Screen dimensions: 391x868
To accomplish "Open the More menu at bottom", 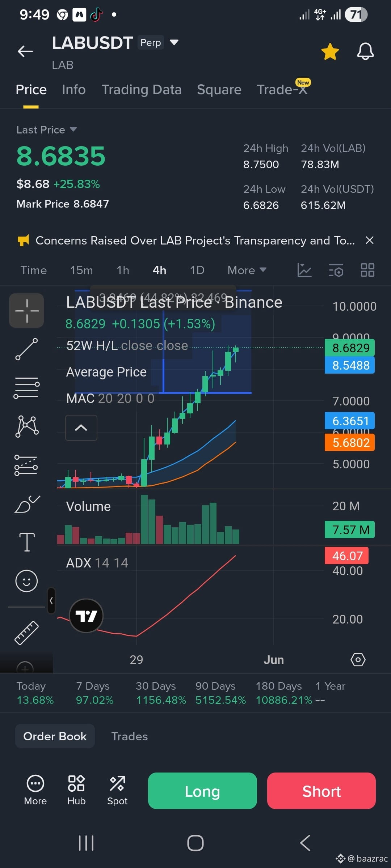I will coord(35,791).
